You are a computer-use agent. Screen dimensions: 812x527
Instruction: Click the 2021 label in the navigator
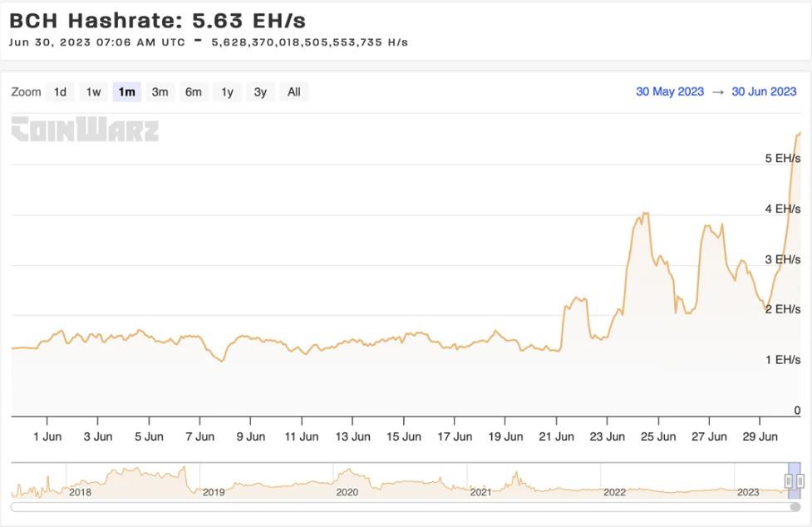click(480, 492)
